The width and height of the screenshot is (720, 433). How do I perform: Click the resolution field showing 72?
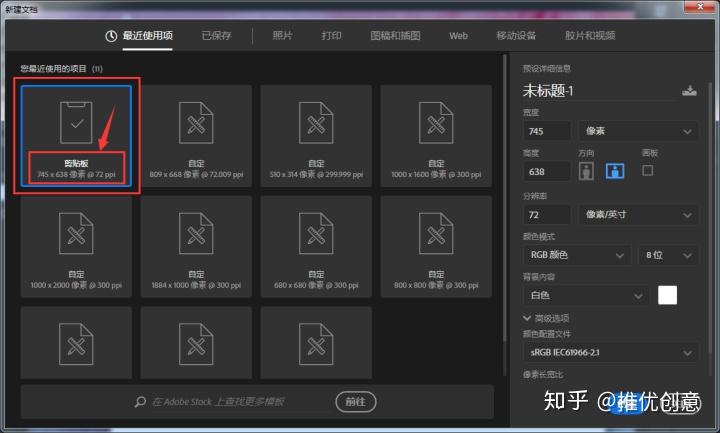click(547, 214)
